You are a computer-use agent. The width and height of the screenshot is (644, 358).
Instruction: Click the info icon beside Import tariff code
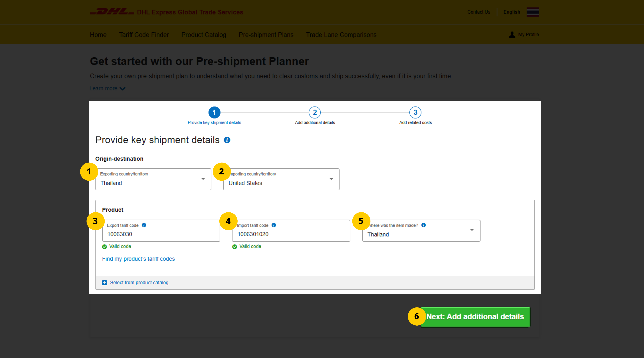274,225
